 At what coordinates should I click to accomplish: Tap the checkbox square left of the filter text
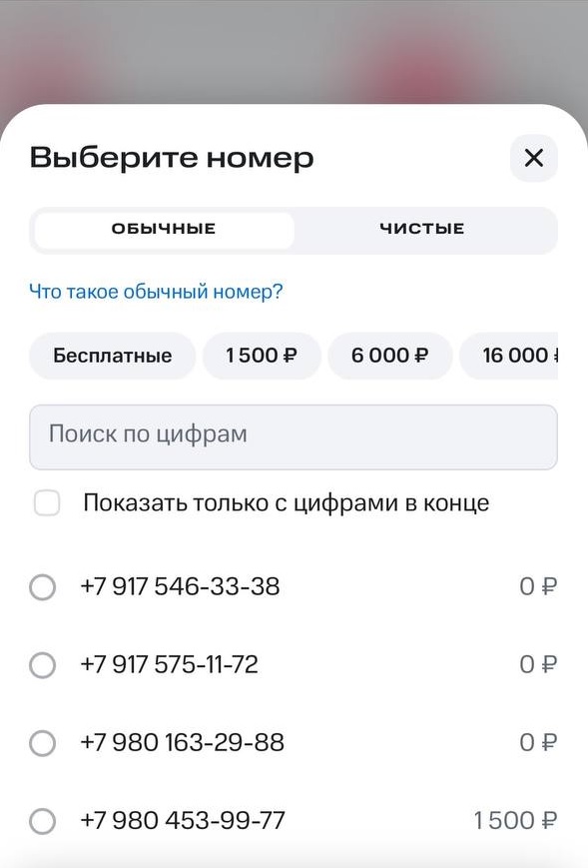pos(47,502)
